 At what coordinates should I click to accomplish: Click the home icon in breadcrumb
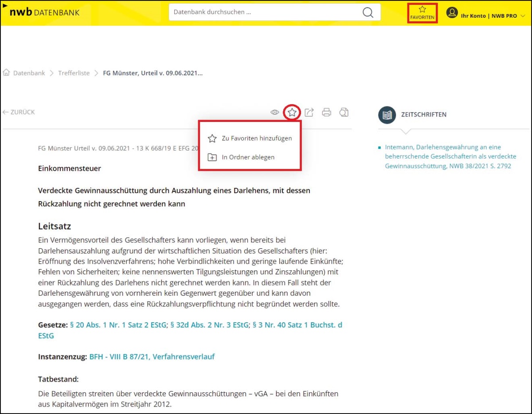tap(7, 73)
